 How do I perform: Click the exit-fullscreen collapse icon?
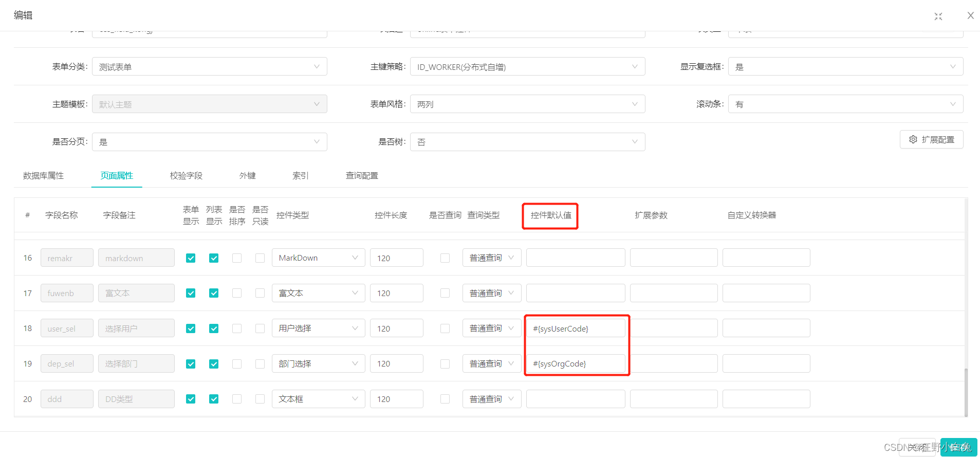[x=938, y=16]
